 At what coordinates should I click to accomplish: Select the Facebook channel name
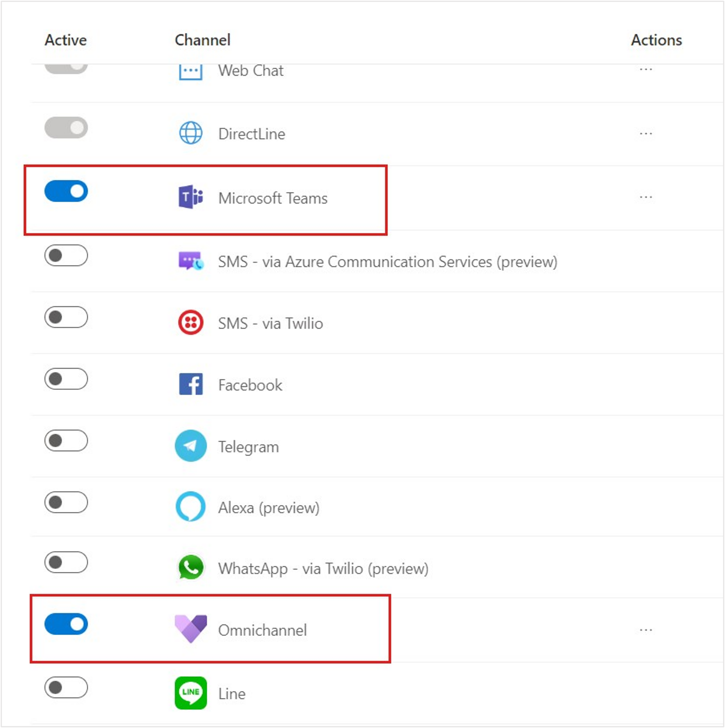point(250,385)
